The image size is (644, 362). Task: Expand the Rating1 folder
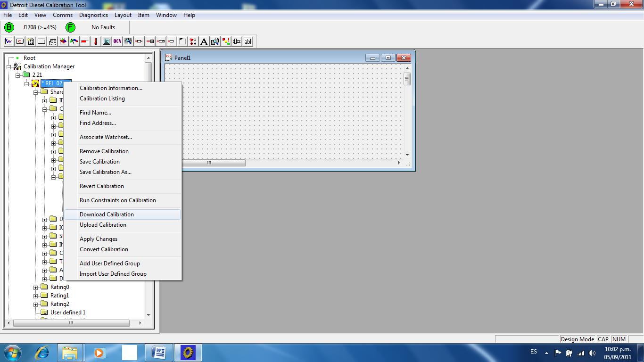36,296
